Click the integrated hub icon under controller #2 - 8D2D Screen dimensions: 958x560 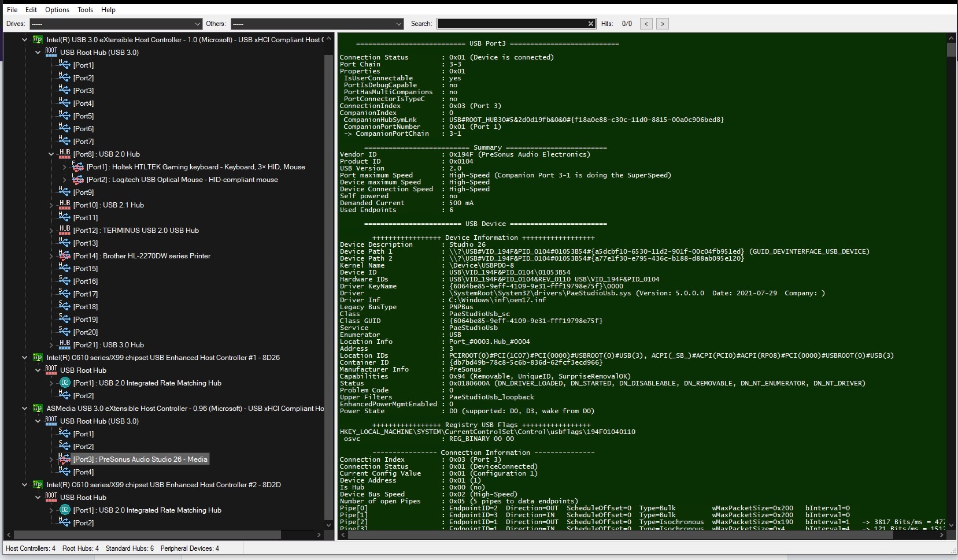[x=65, y=510]
